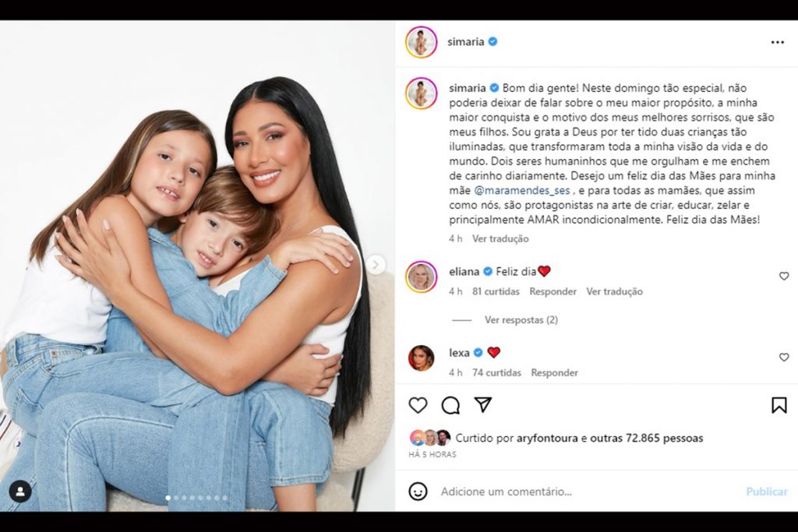Image resolution: width=798 pixels, height=532 pixels.
Task: Like eliana's comment heart
Action: [x=784, y=277]
